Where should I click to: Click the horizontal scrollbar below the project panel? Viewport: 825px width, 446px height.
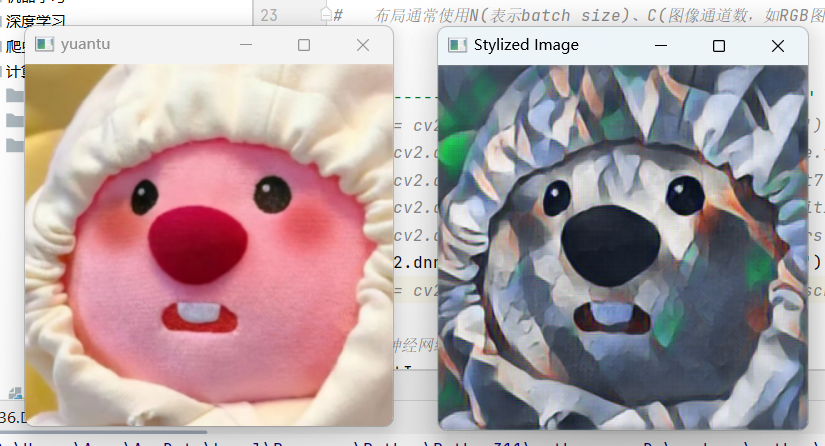[104, 432]
